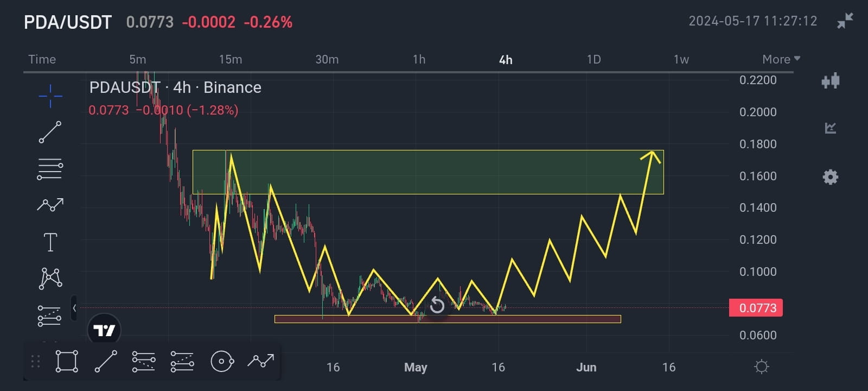Click the Jun date axis label
Screen dimensions: 868x391
tap(586, 368)
